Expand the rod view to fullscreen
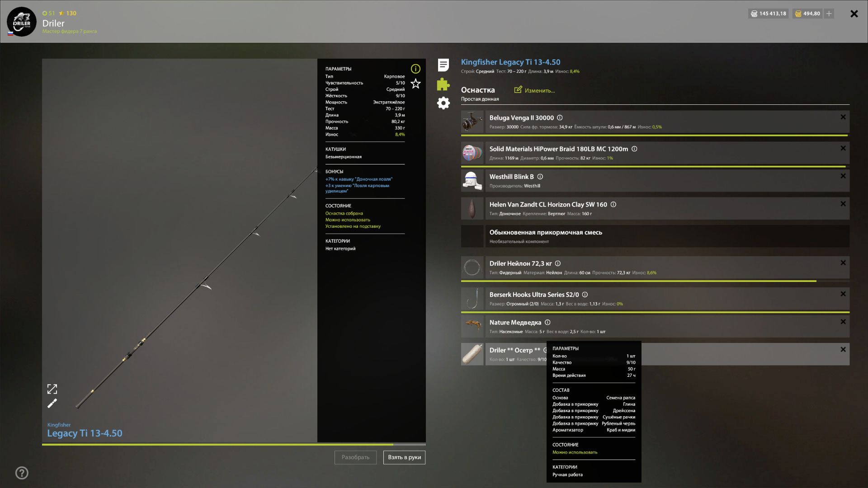The width and height of the screenshot is (868, 488). pyautogui.click(x=52, y=389)
